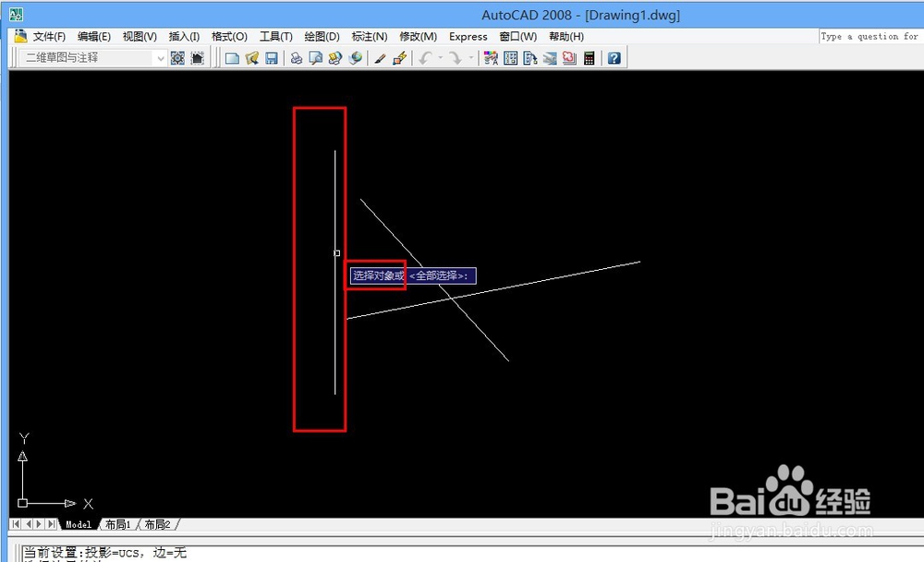This screenshot has height=562, width=924.
Task: Expand the Undo history dropdown arrow
Action: tap(440, 58)
